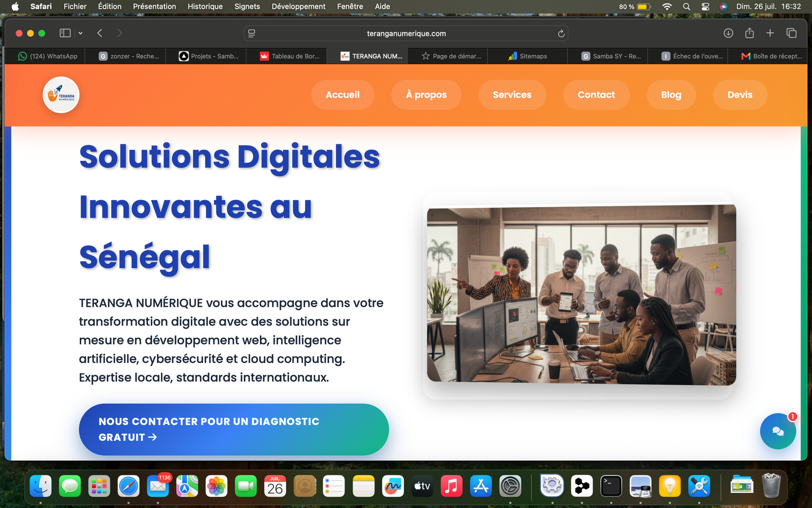This screenshot has width=812, height=508.
Task: Open the Apple menu
Action: pos(15,6)
